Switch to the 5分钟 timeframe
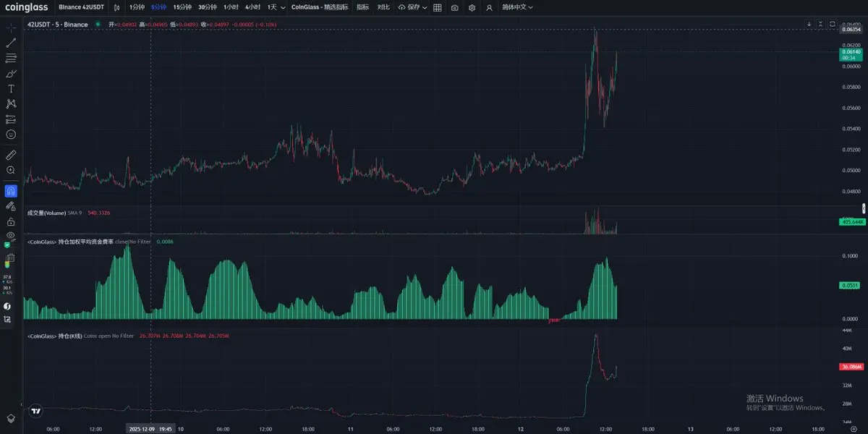This screenshot has height=434, width=868. (x=158, y=7)
